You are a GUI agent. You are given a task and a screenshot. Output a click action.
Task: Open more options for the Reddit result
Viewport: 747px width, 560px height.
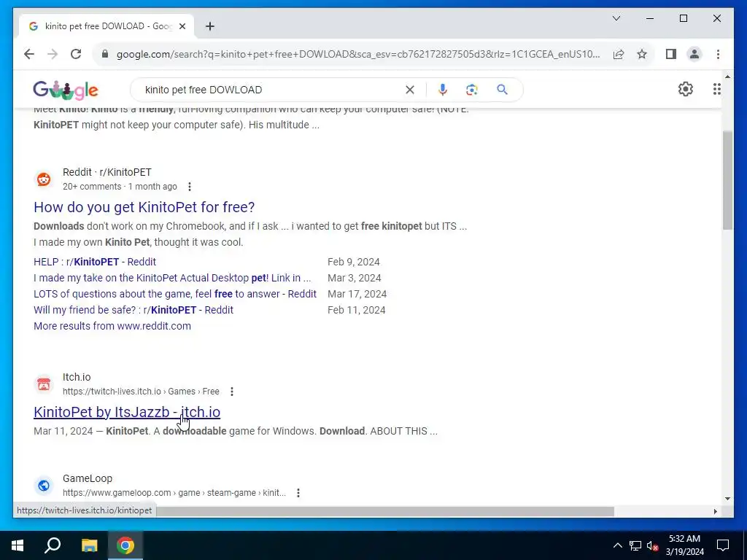tap(190, 187)
